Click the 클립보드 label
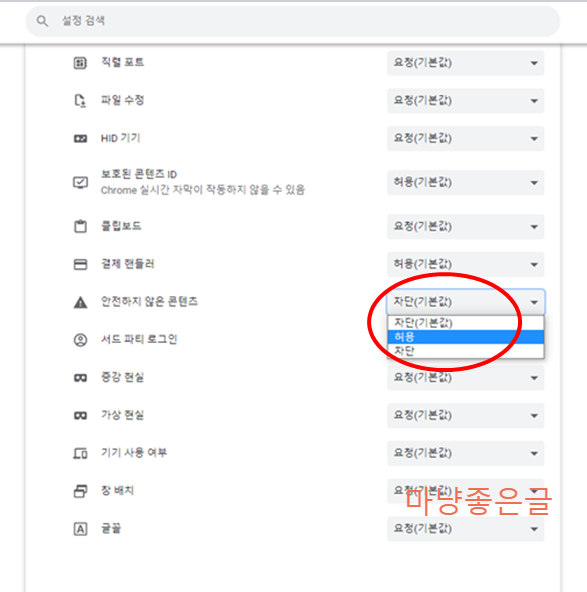Viewport: 587px width, 592px height. tap(121, 226)
